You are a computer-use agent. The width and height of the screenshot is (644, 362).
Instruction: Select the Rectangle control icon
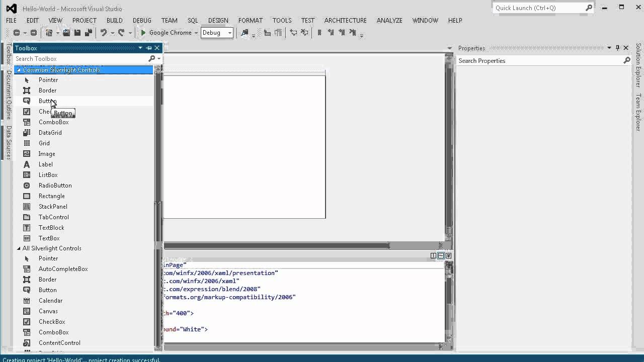(x=27, y=196)
